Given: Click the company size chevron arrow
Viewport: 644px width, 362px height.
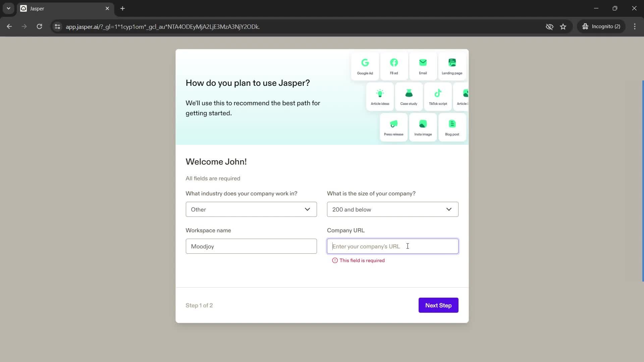Looking at the screenshot, I should tap(448, 209).
